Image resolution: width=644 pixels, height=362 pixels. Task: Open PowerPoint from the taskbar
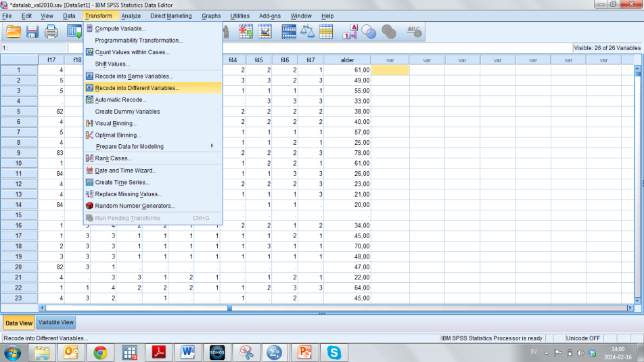[304, 353]
